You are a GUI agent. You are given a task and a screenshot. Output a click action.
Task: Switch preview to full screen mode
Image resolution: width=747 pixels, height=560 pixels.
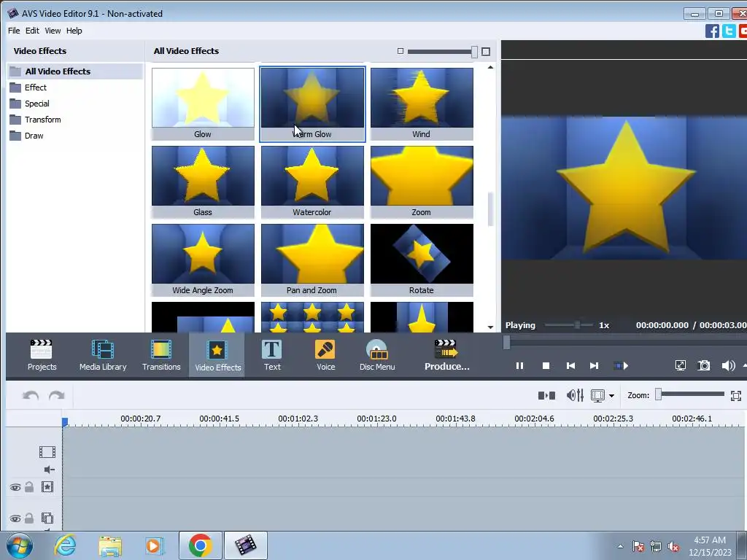point(681,366)
